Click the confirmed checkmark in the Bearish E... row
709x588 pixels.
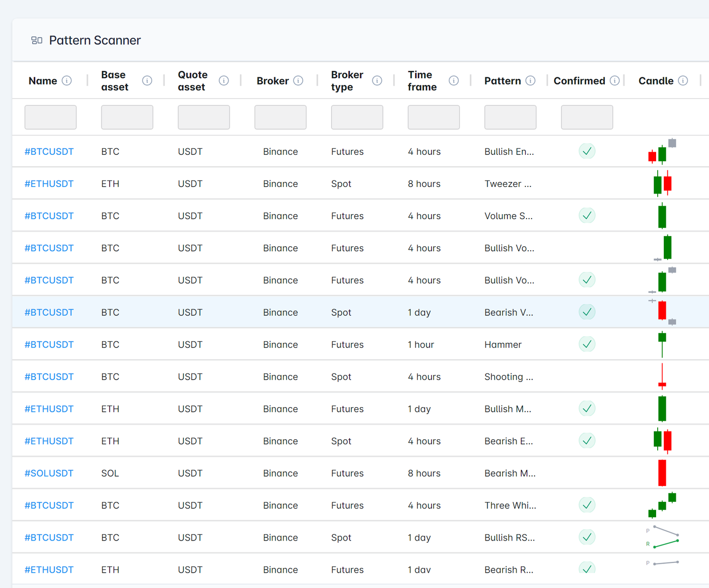point(587,441)
